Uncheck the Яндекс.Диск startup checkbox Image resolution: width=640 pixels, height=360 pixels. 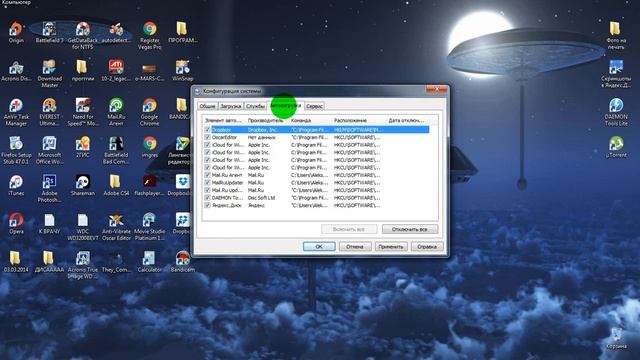pos(207,205)
